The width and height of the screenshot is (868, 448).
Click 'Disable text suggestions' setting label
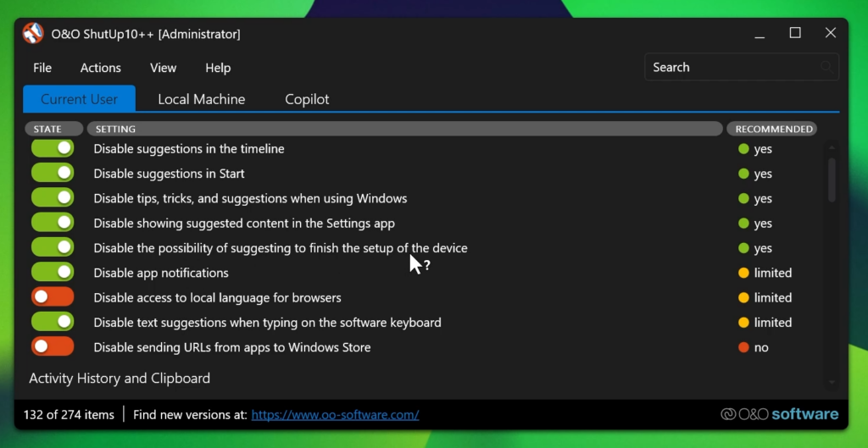[x=267, y=323]
